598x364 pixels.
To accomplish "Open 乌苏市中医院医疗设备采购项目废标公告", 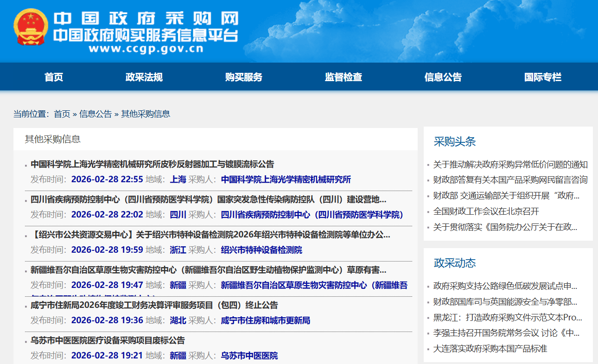I will 108,340.
